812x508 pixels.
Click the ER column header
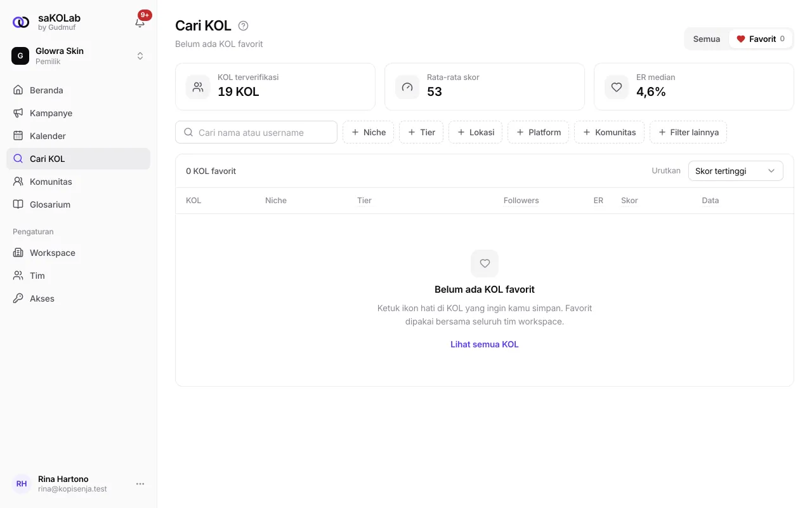[x=598, y=201]
